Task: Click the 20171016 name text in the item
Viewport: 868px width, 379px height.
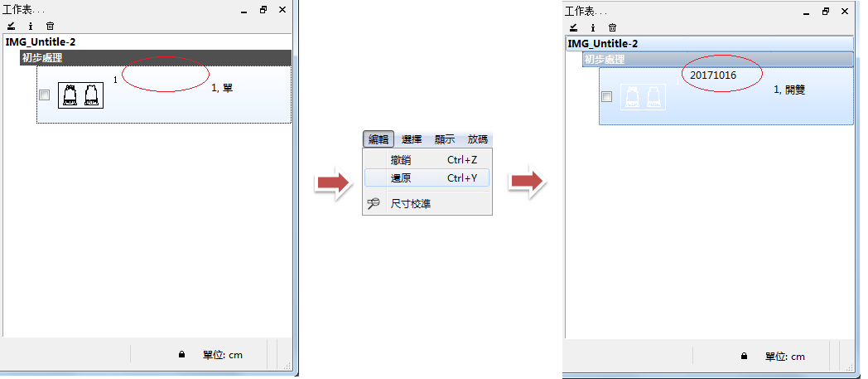Action: click(x=712, y=75)
